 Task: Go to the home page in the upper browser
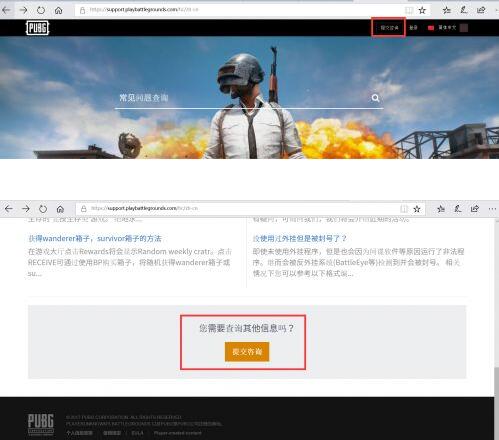pyautogui.click(x=59, y=10)
